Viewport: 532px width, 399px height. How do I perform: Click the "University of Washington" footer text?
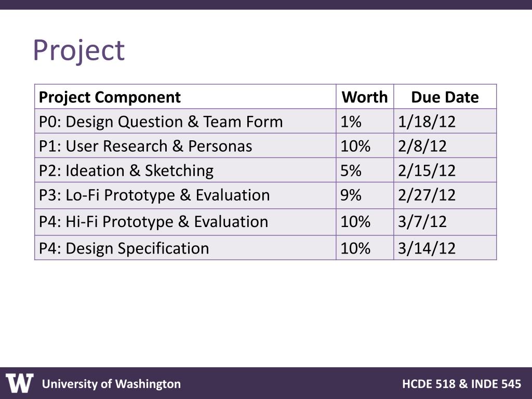click(x=111, y=384)
